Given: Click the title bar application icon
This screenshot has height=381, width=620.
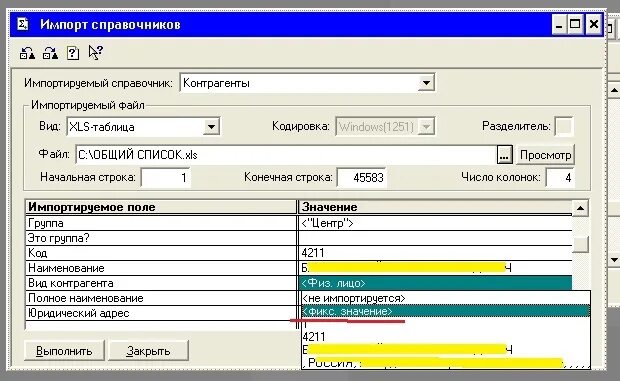Looking at the screenshot, I should click(23, 25).
